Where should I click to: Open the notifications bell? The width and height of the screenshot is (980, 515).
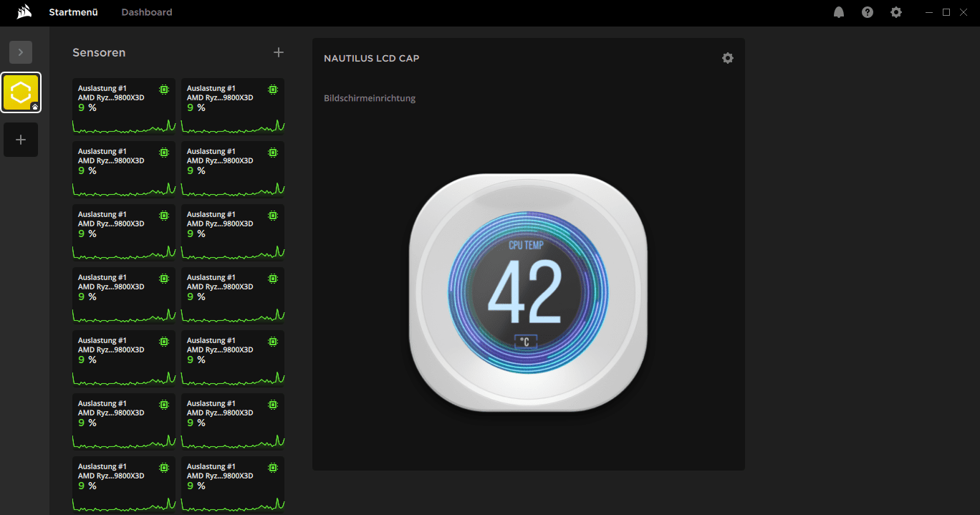[x=839, y=12]
